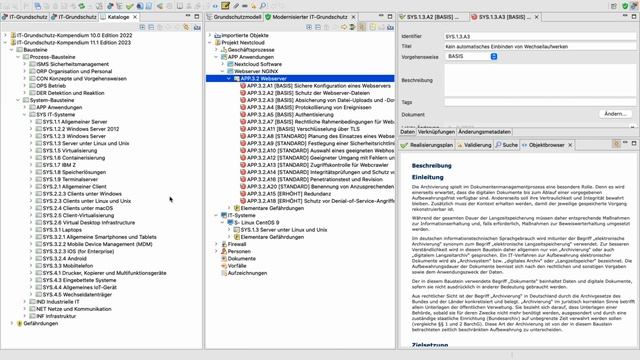The height and width of the screenshot is (360, 640).
Task: Expand the Importierte Objekte node
Action: (210, 36)
